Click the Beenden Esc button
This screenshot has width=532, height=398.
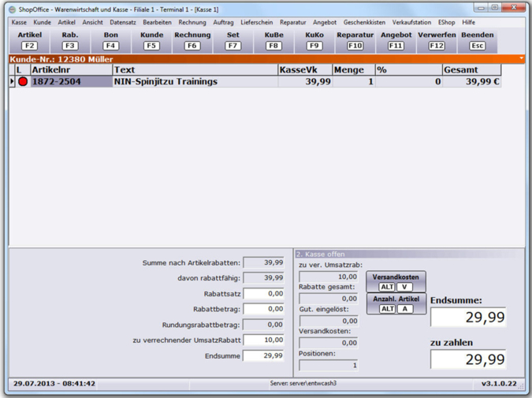click(477, 40)
